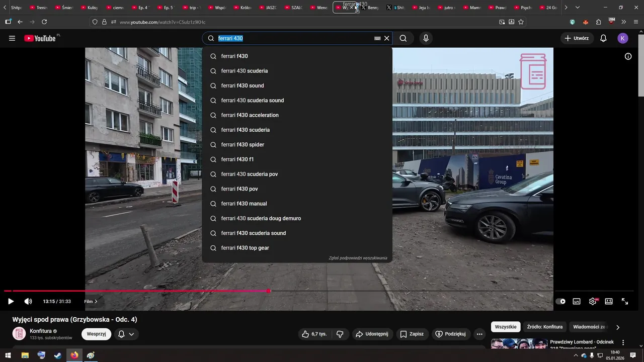This screenshot has height=362, width=644.
Task: Choose suggestion ferrari 430 scuderia doug demuro
Action: pos(297,218)
